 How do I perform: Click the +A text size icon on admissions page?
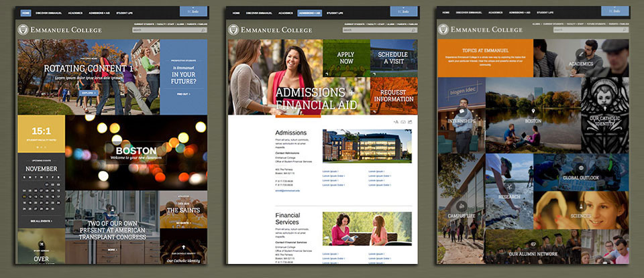coord(396,122)
